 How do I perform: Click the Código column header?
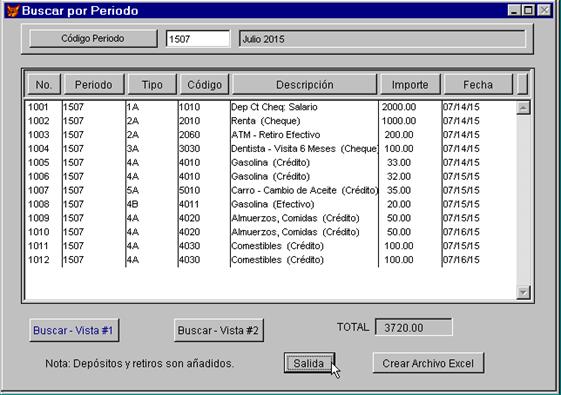pyautogui.click(x=204, y=84)
